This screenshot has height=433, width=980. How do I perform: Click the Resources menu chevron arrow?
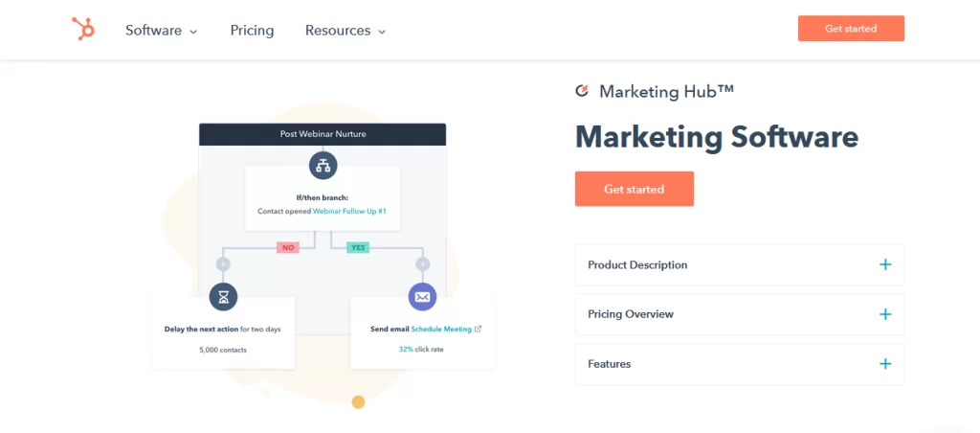[382, 32]
